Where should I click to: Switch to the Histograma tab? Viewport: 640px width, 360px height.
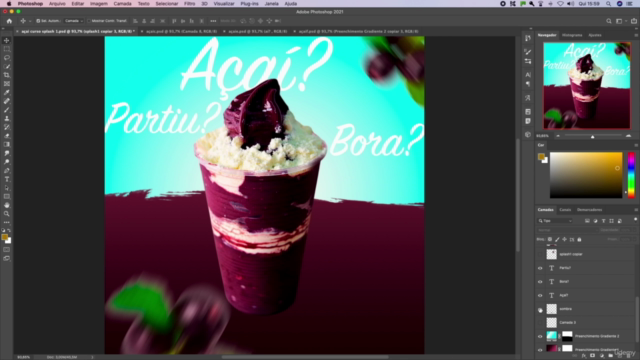point(572,36)
